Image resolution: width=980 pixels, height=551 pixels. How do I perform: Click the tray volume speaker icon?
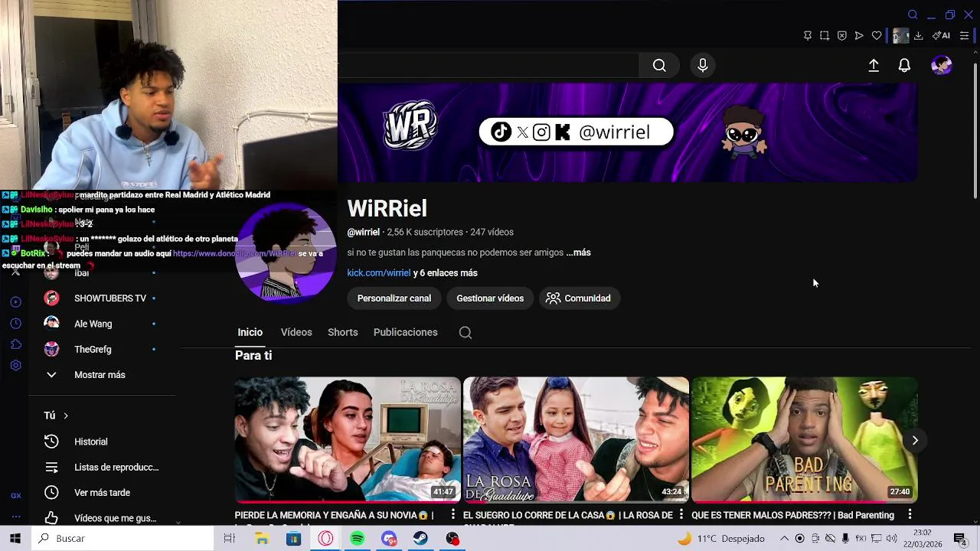tap(892, 539)
